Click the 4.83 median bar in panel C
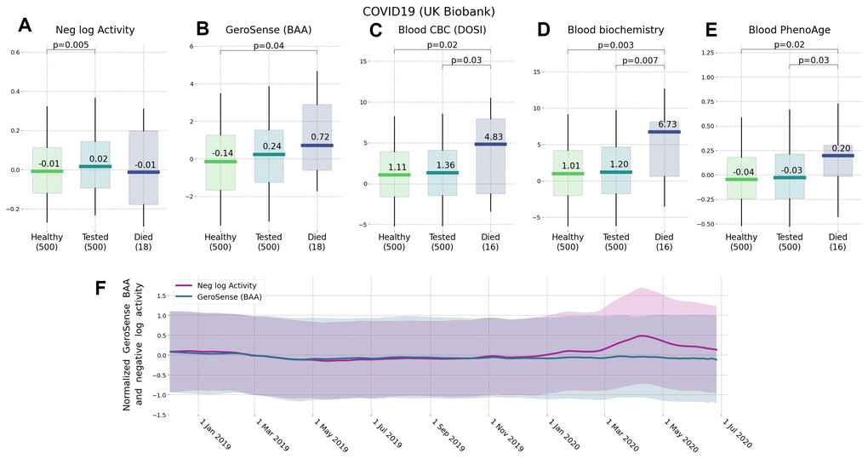The image size is (868, 459). pyautogui.click(x=490, y=144)
